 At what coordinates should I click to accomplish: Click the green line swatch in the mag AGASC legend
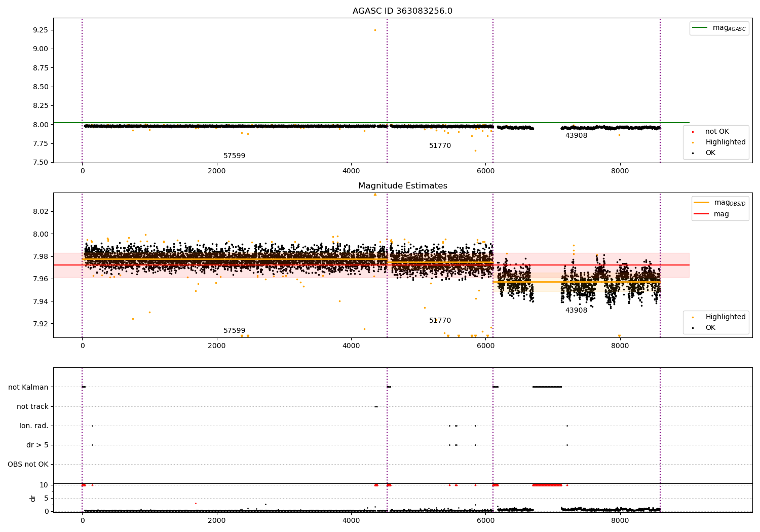pos(700,28)
